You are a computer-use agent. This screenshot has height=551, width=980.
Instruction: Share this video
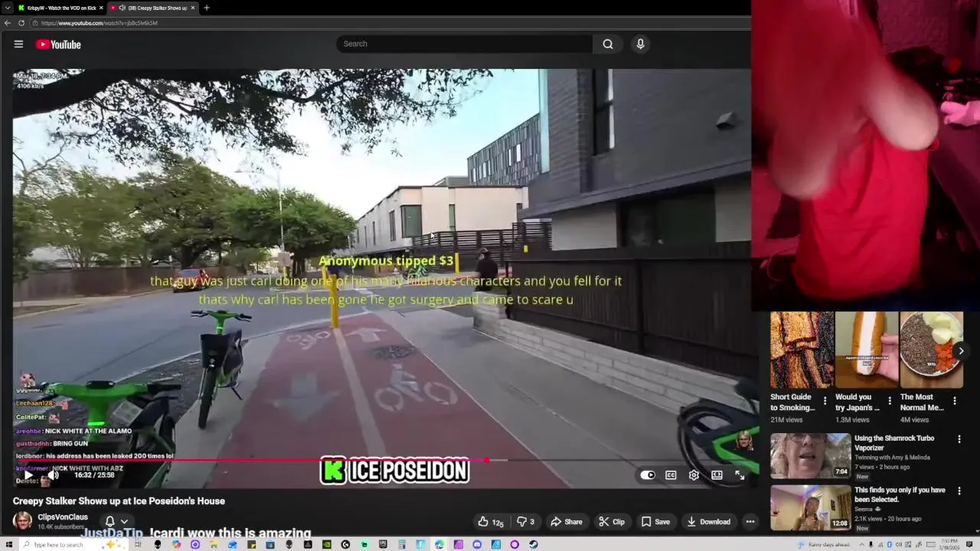pos(567,522)
